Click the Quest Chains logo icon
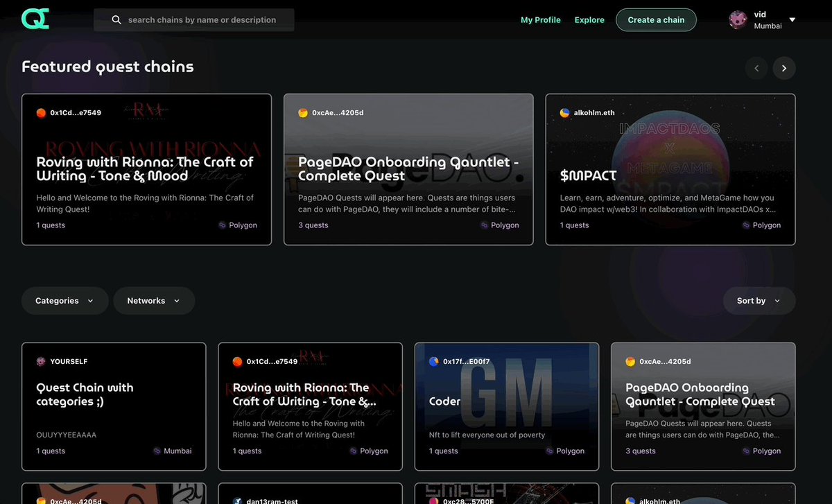The width and height of the screenshot is (832, 504). click(35, 19)
